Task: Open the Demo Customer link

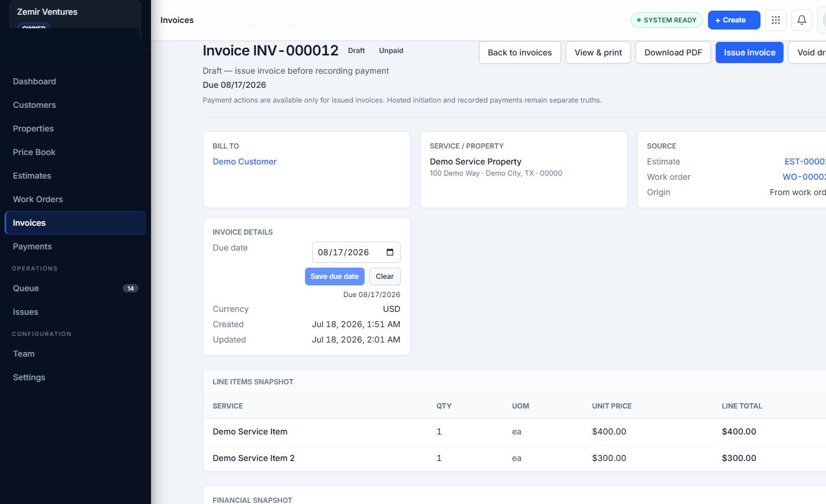Action: (x=244, y=162)
